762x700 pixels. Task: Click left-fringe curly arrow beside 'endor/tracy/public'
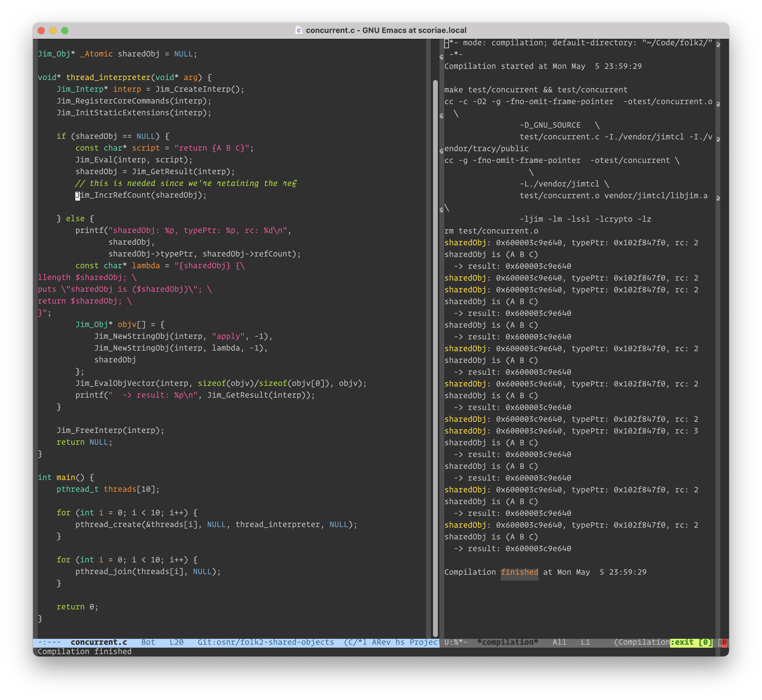[x=441, y=151]
